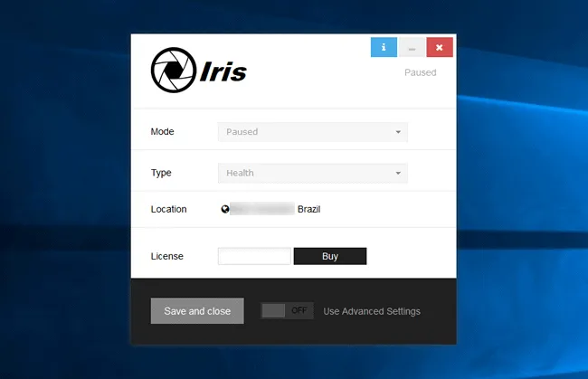Close Iris with the red X button
588x379 pixels.
tap(440, 47)
